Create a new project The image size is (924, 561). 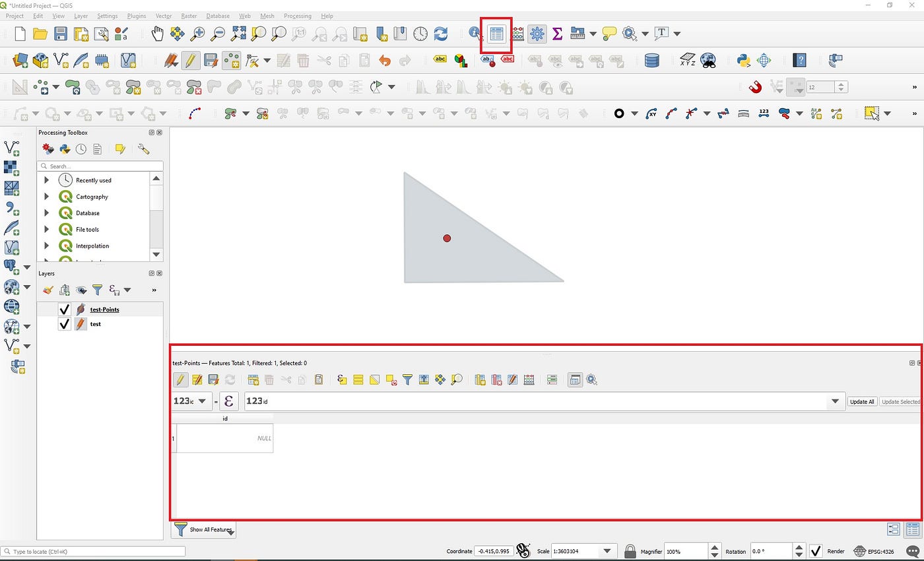[20, 34]
